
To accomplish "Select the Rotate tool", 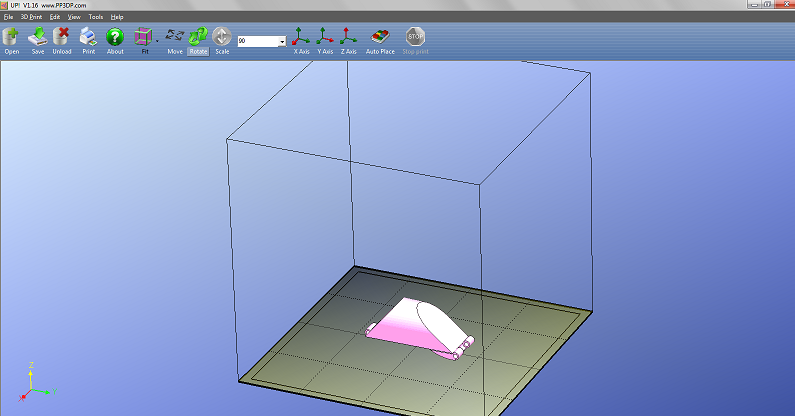I will pos(198,41).
